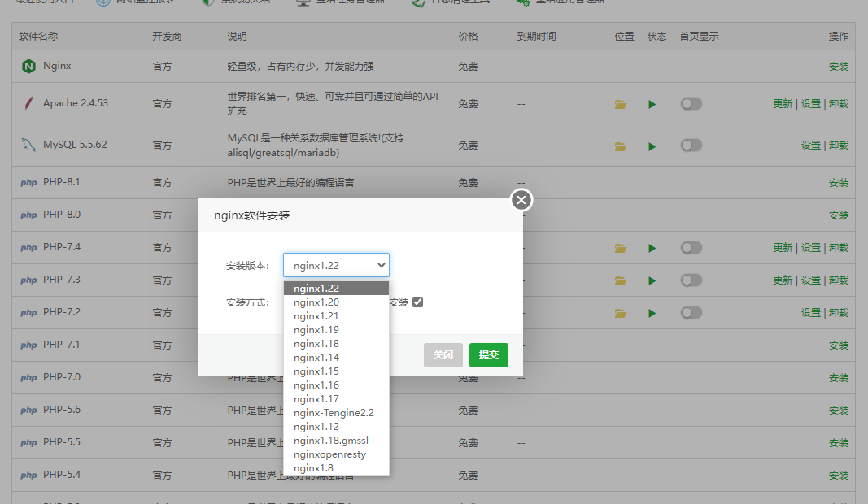Click 安装 link in the PHP-8.1 row
The image size is (868, 504).
click(838, 183)
